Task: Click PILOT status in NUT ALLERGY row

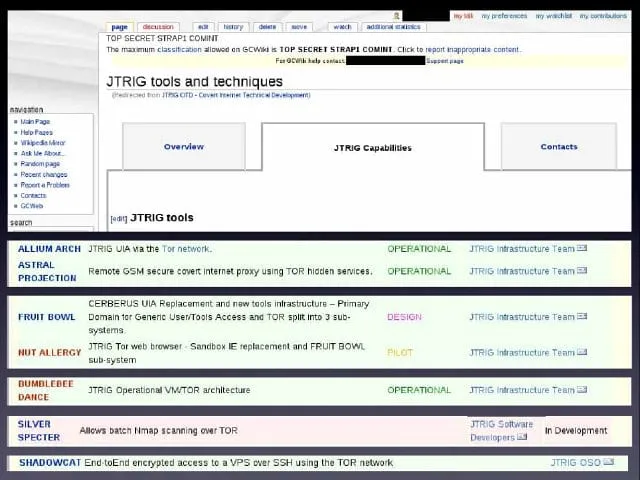Action: tap(400, 352)
